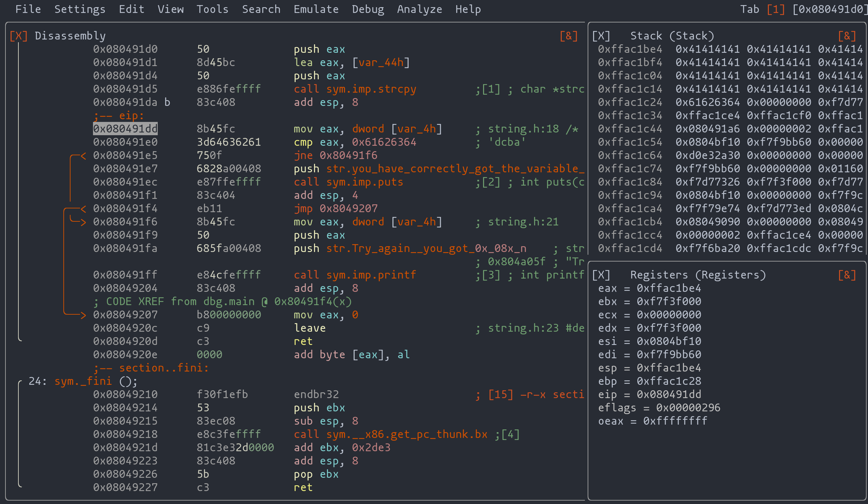The image size is (868, 504).
Task: Open the Analyze menu
Action: (419, 9)
